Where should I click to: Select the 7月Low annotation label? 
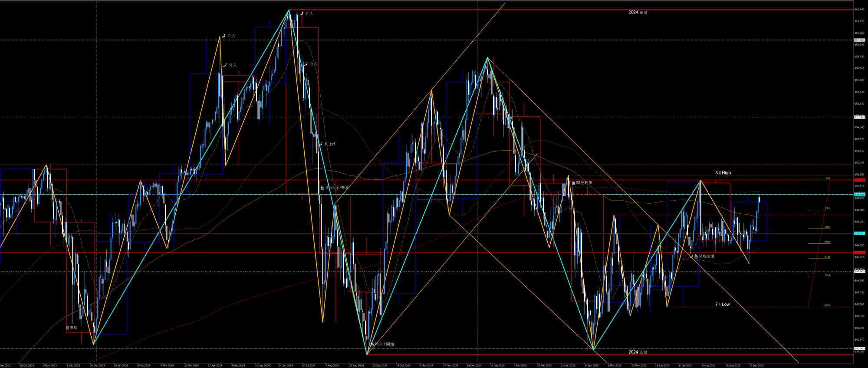pos(723,305)
